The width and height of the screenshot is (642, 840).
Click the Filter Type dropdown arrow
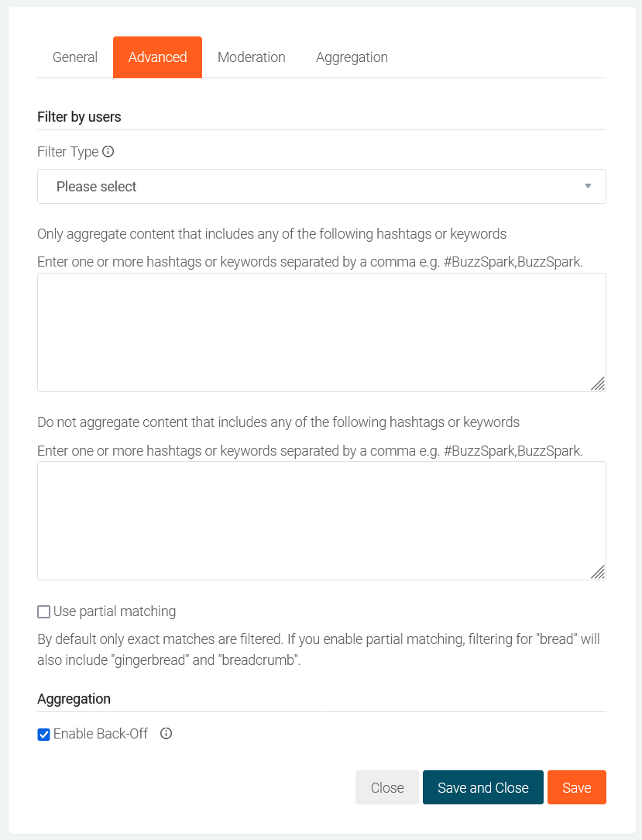588,187
